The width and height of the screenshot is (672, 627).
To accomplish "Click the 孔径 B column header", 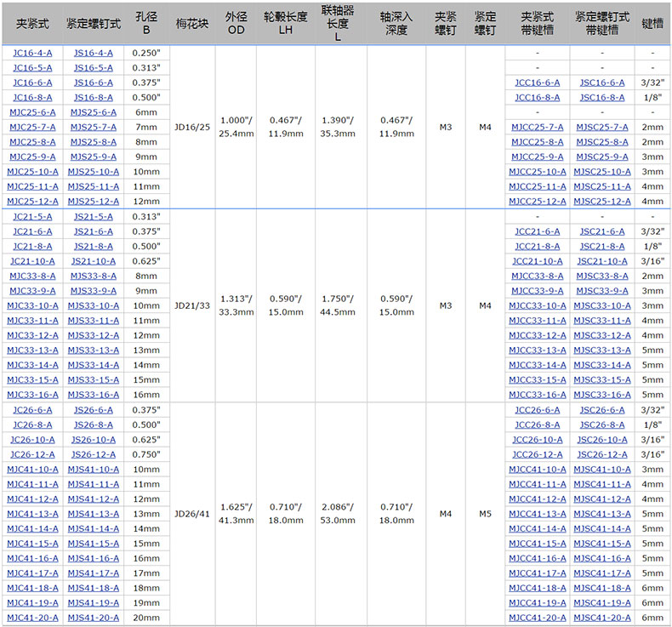I will pyautogui.click(x=146, y=23).
